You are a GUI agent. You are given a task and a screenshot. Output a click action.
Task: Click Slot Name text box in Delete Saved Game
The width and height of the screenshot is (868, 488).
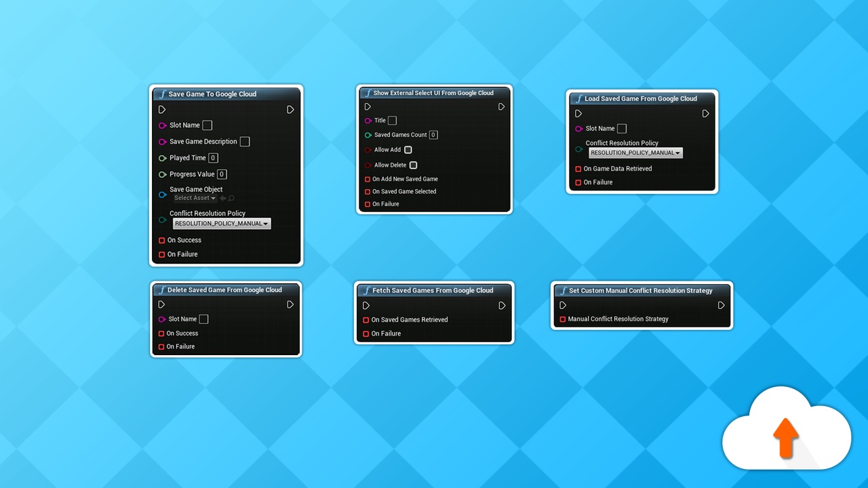[203, 319]
